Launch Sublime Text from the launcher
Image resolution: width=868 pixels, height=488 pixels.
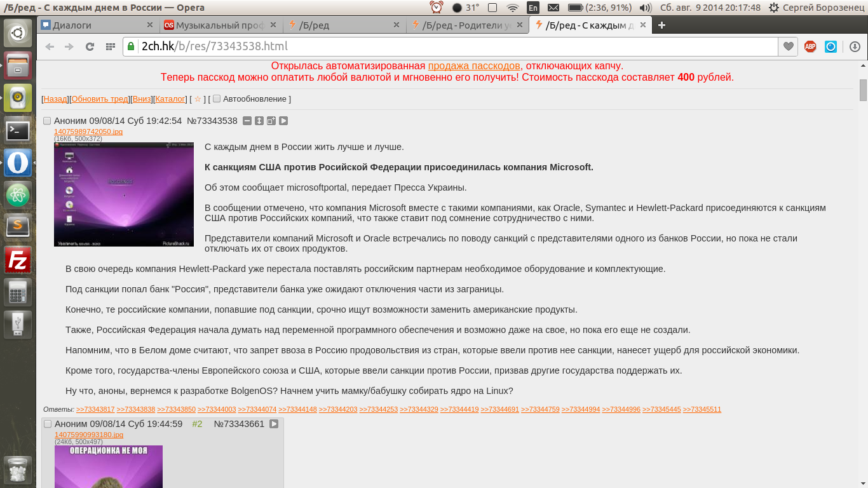tap(18, 227)
